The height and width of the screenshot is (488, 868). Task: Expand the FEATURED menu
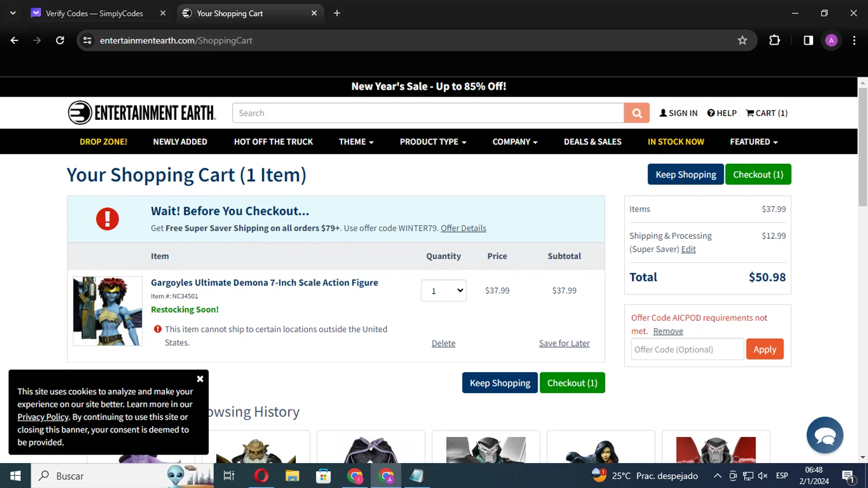pos(753,142)
